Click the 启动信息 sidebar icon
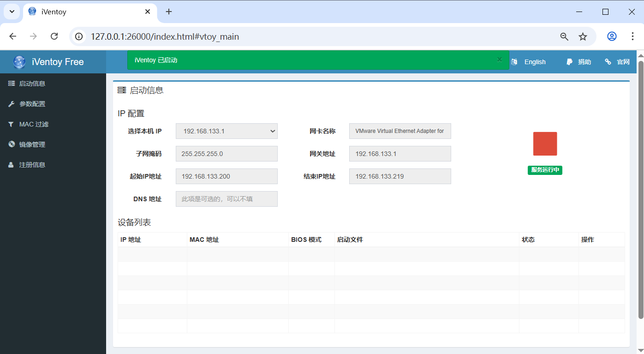 (x=12, y=84)
